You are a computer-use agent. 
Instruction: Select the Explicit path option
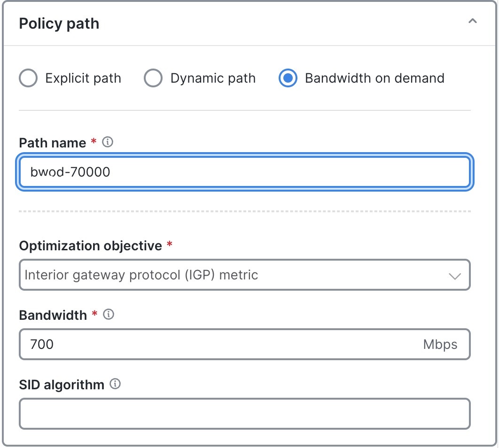coord(28,78)
